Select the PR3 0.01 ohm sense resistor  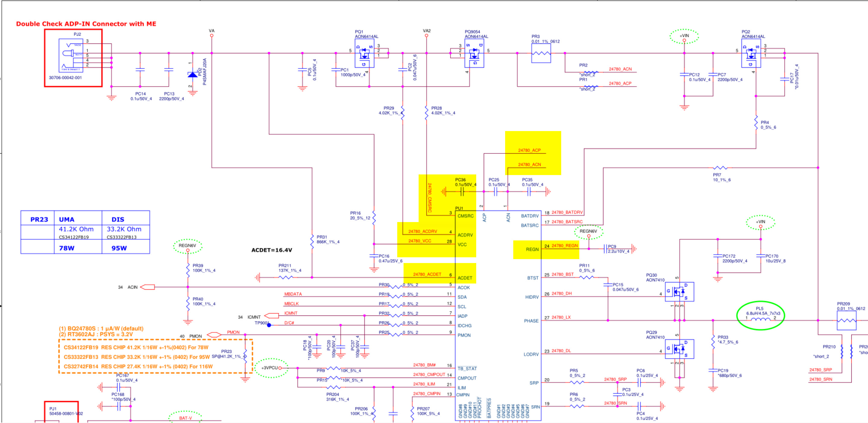541,53
